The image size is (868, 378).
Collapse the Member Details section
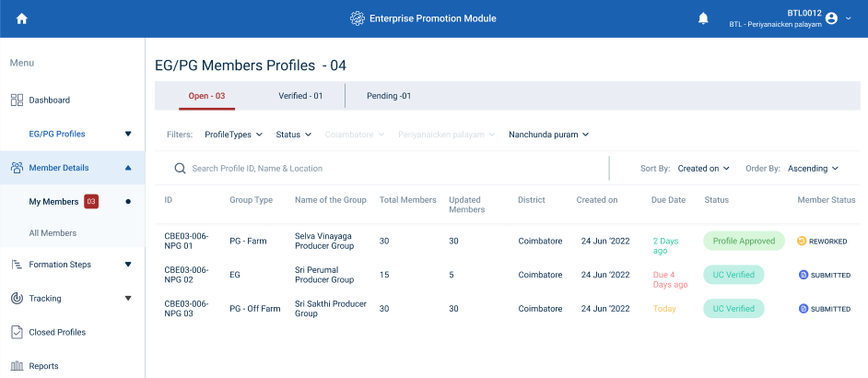[128, 168]
